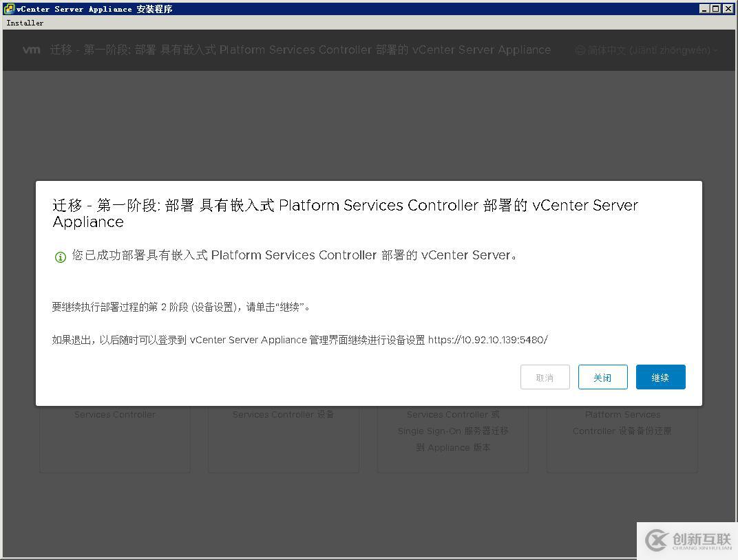Image resolution: width=738 pixels, height=560 pixels.
Task: Click the 继续 (Continue) button
Action: coord(660,377)
